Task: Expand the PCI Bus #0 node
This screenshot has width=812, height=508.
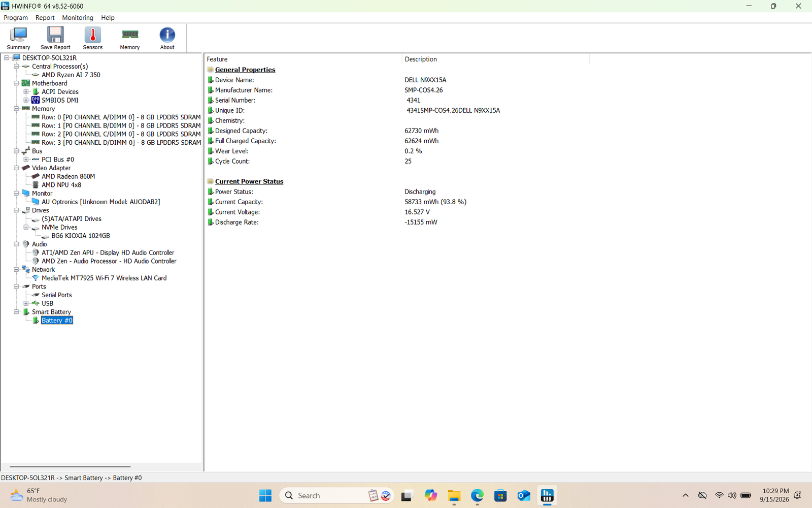Action: click(x=26, y=160)
